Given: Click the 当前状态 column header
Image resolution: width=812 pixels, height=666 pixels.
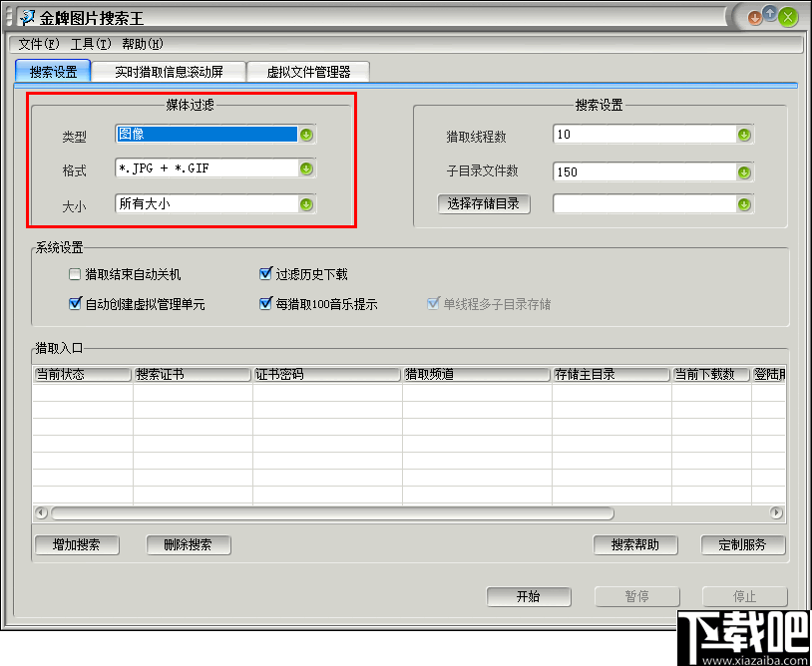Looking at the screenshot, I should pos(83,375).
